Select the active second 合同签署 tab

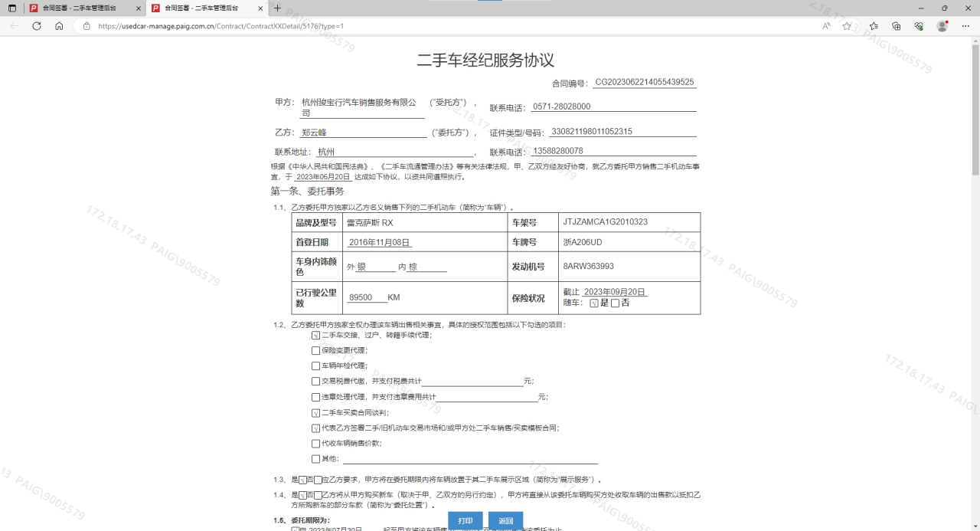(207, 8)
